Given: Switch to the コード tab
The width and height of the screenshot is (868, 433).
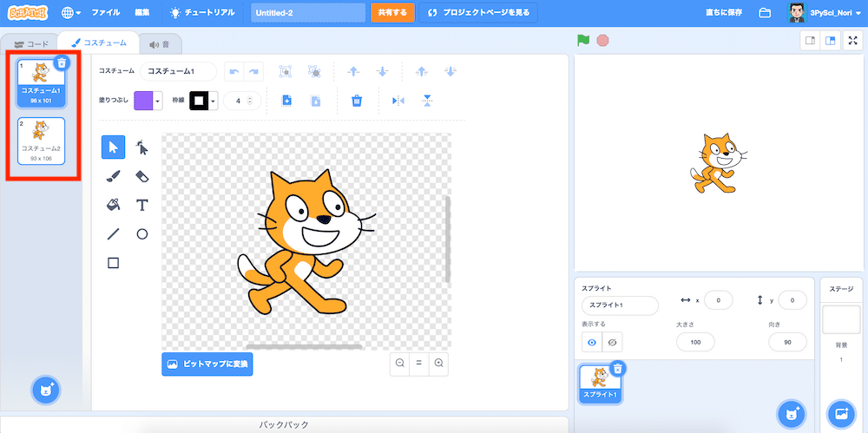Looking at the screenshot, I should pyautogui.click(x=31, y=44).
